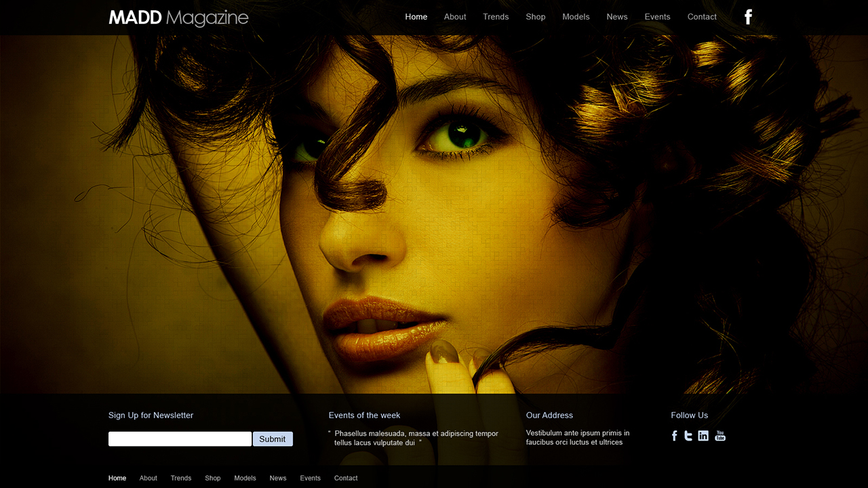The width and height of the screenshot is (868, 488).
Task: Open Events in the top navigation
Action: 657,17
